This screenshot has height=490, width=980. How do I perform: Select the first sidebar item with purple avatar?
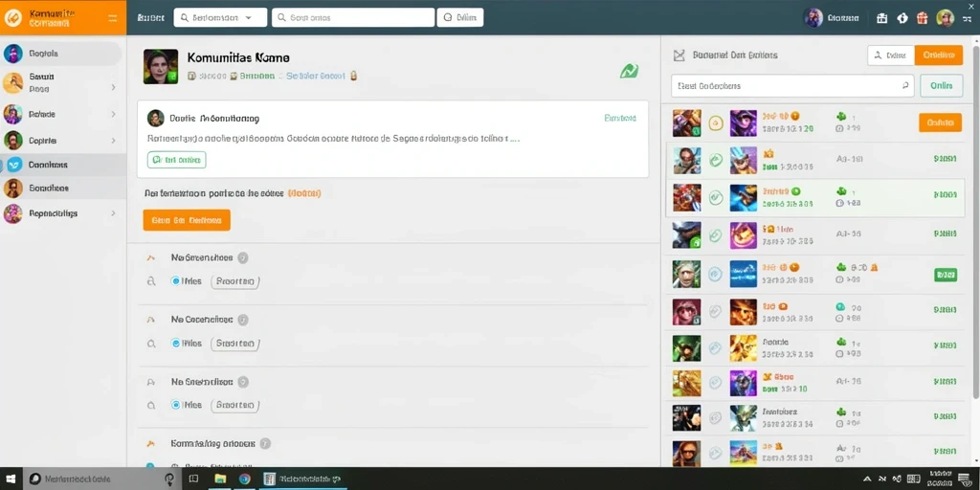[x=62, y=54]
